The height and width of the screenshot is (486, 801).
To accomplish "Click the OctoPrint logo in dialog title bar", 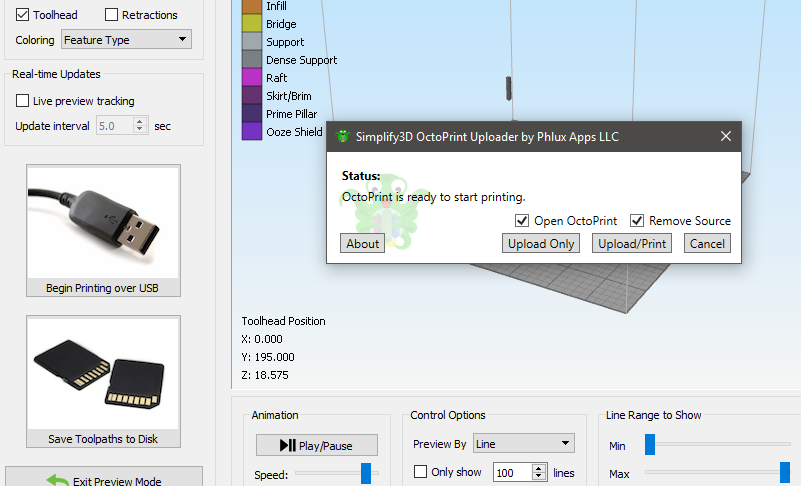I will pos(342,136).
